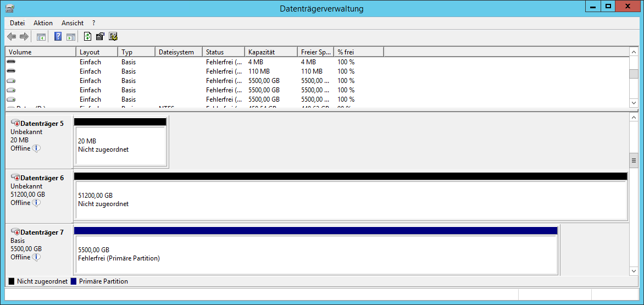The height and width of the screenshot is (305, 644).
Task: Open the Aktion menu
Action: click(x=43, y=23)
